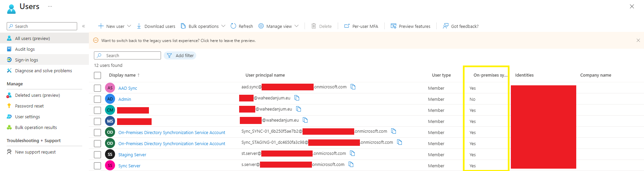Screen dimensions: 644x171
Task: Copy the Sync_STAGING-01 principal name
Action: (399, 142)
